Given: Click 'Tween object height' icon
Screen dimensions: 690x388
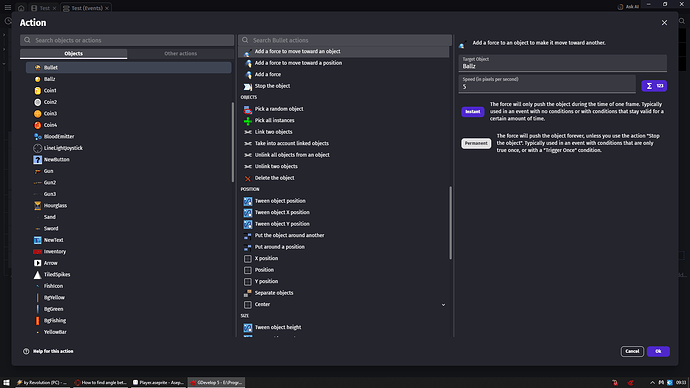Looking at the screenshot, I should [x=248, y=328].
